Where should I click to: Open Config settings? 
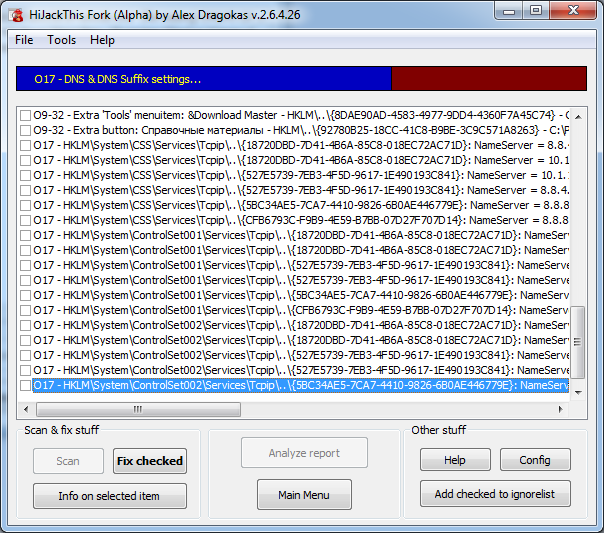point(534,460)
